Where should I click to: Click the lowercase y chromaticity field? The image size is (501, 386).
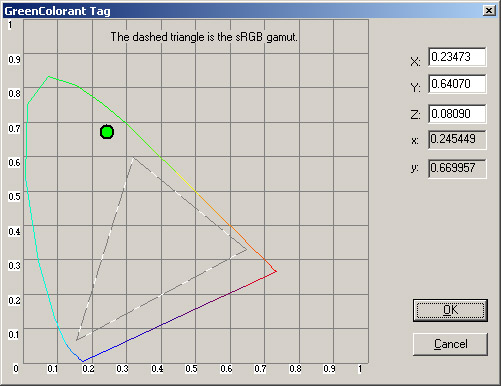point(457,168)
